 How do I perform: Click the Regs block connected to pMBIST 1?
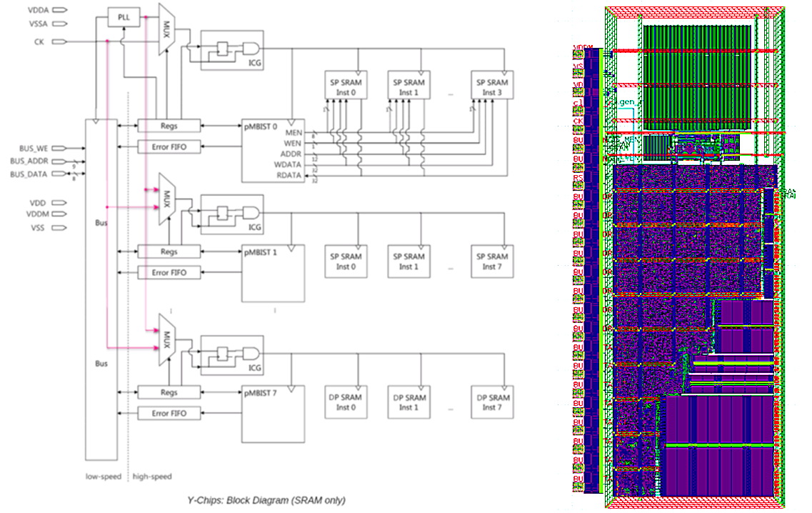coord(169,251)
